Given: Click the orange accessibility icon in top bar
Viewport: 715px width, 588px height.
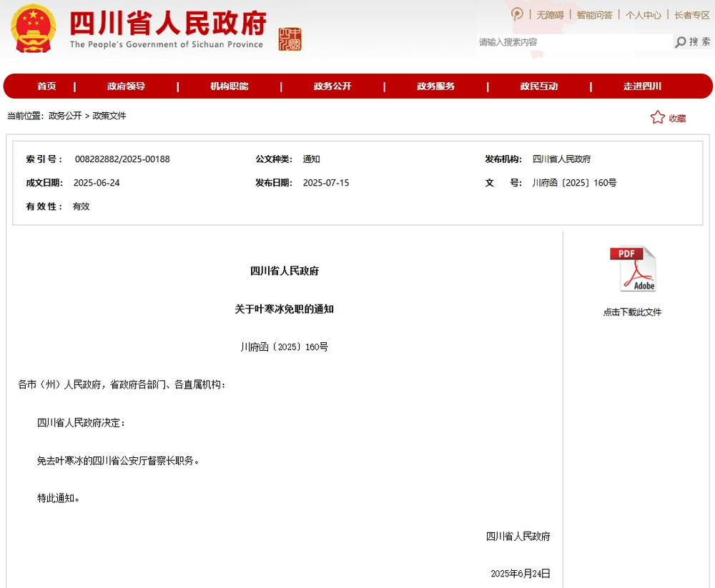Looking at the screenshot, I should pyautogui.click(x=517, y=14).
